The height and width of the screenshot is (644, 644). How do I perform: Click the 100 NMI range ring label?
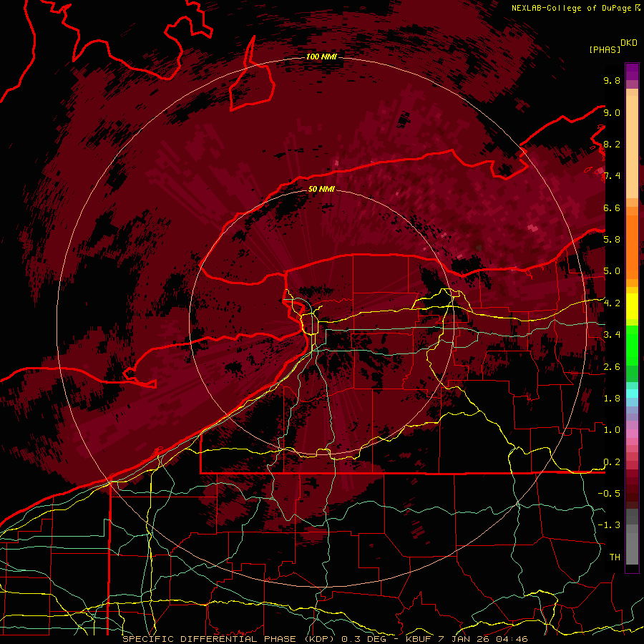[x=321, y=57]
